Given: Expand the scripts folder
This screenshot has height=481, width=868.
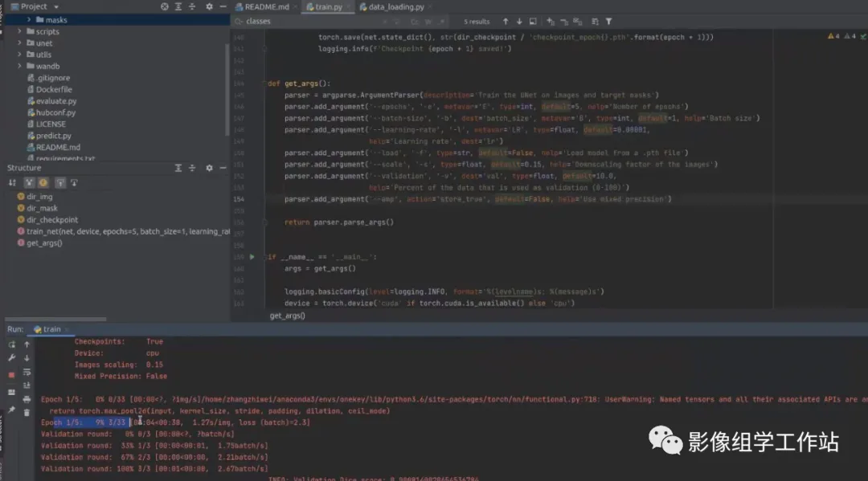Looking at the screenshot, I should [x=20, y=31].
